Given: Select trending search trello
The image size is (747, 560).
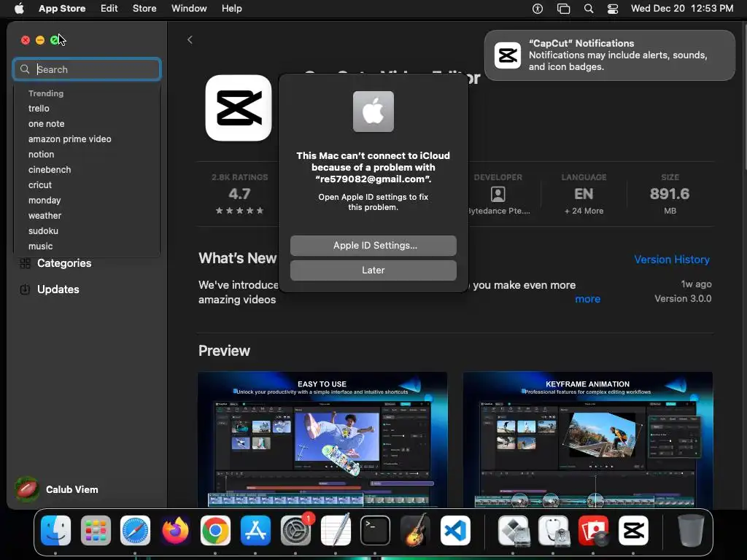Looking at the screenshot, I should (x=39, y=108).
